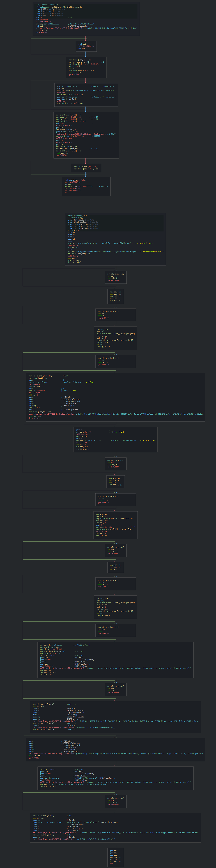Click the "(fcn) Getdatapointer 207" function header
This screenshot has height=868, width=216.
coord(47,5)
